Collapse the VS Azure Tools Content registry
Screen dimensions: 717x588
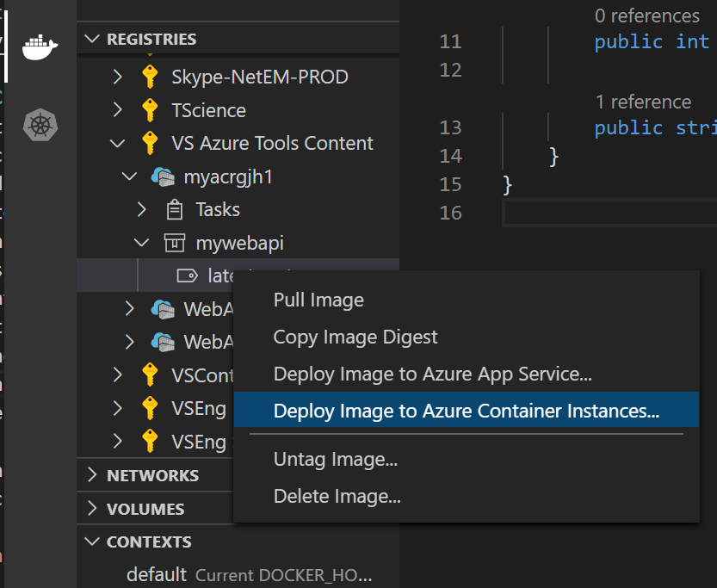(x=117, y=143)
